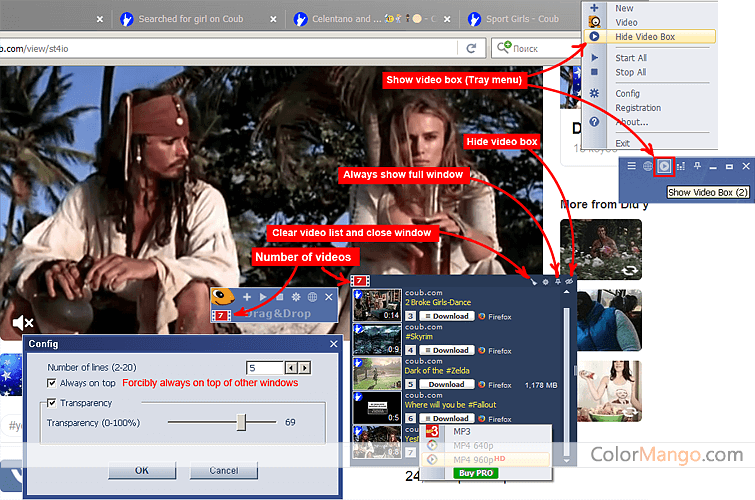This screenshot has width=755, height=500.
Task: Click the Firefox icon in the #Skyrim row
Action: point(482,351)
